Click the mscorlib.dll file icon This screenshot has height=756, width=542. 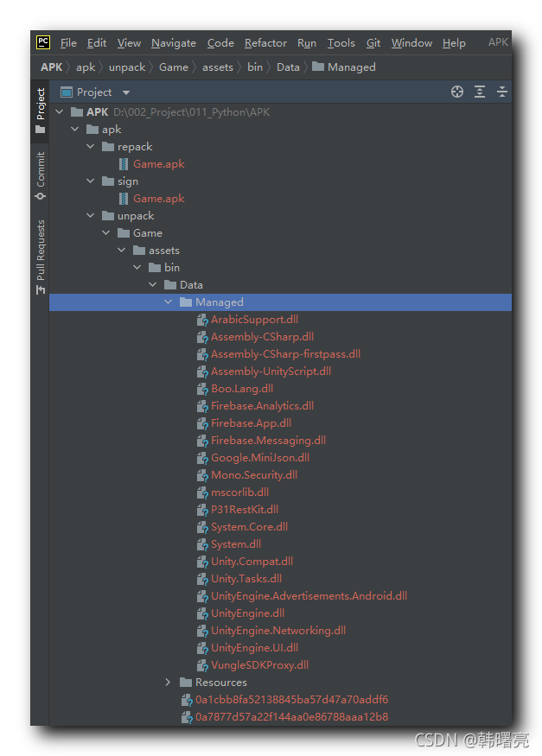tap(202, 492)
